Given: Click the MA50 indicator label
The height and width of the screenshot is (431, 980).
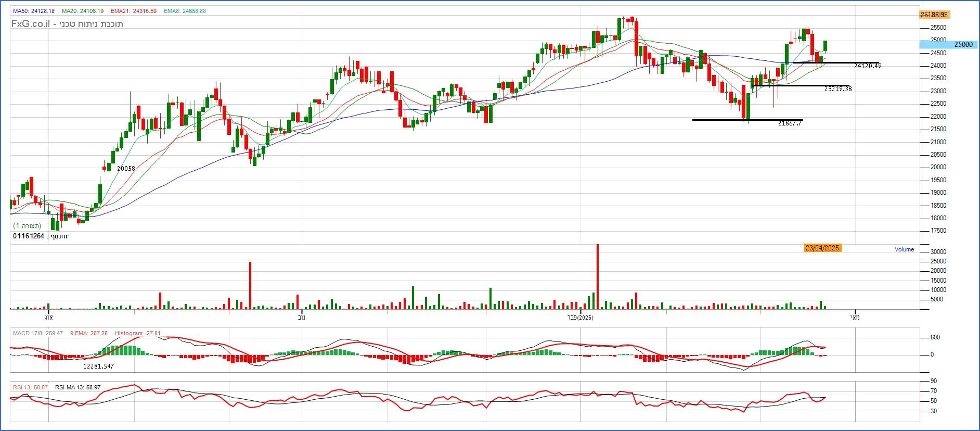Looking at the screenshot, I should tap(33, 11).
